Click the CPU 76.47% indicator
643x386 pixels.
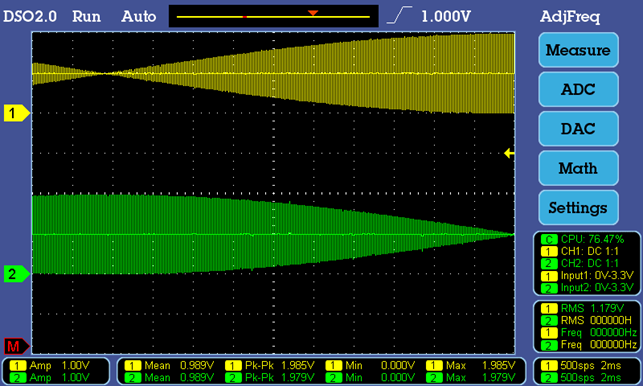(592, 239)
